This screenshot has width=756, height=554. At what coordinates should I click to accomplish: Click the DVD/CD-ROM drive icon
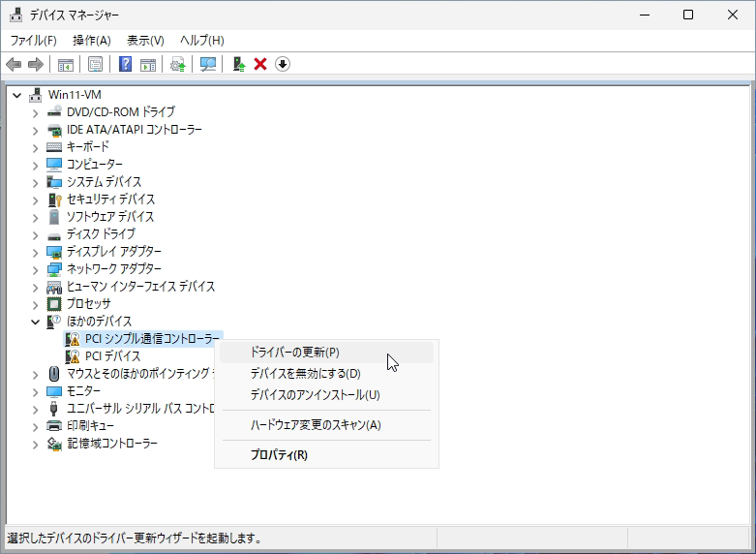click(x=54, y=111)
